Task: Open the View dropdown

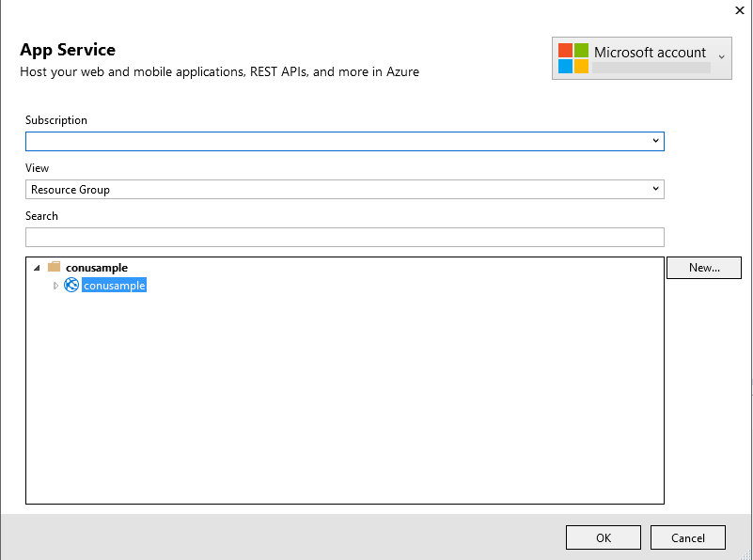Action: (655, 189)
